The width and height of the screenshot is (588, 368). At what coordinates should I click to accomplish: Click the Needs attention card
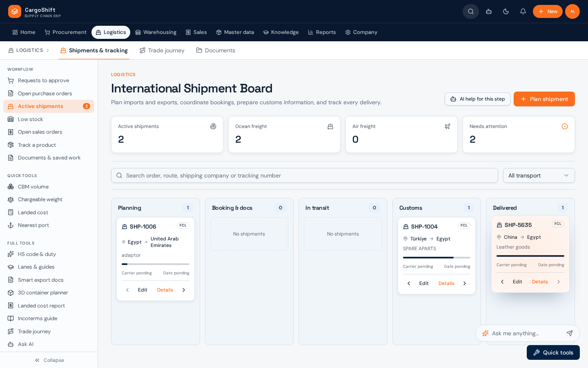[519, 135]
